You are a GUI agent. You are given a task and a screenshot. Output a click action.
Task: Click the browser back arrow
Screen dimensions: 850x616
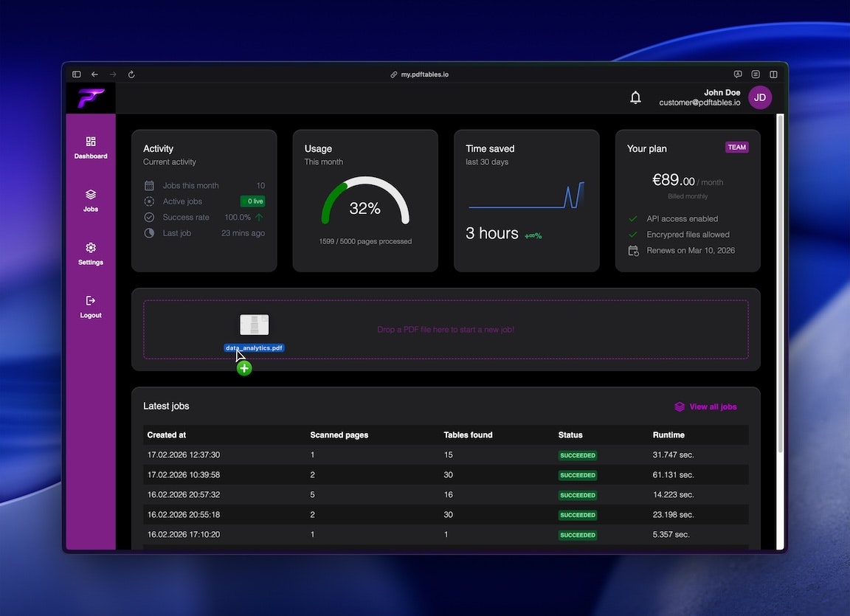[94, 74]
